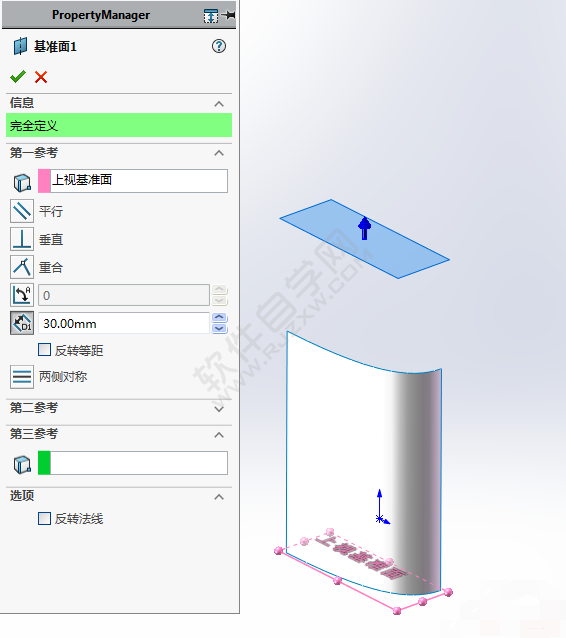Click the 完全定义 status message
The image size is (566, 638).
(x=119, y=125)
